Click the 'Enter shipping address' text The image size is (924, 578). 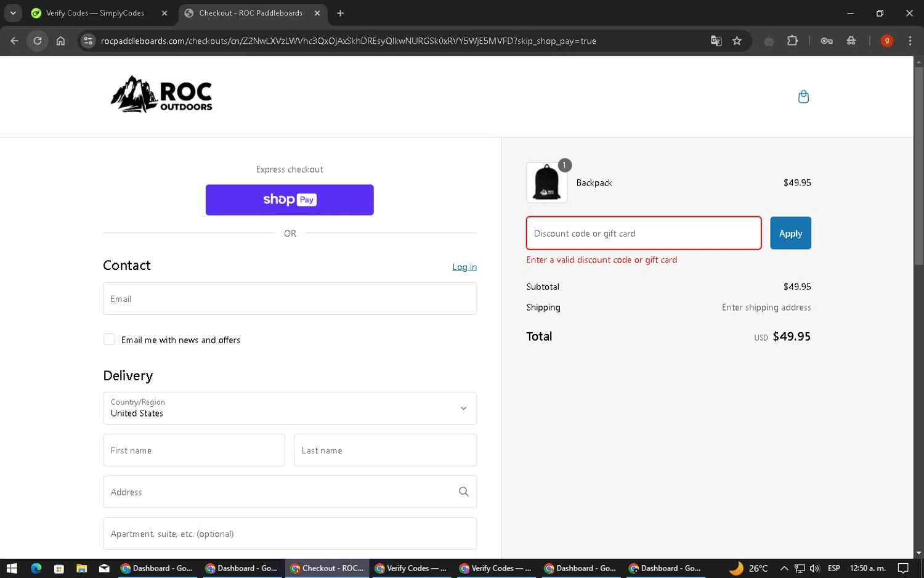[766, 307]
